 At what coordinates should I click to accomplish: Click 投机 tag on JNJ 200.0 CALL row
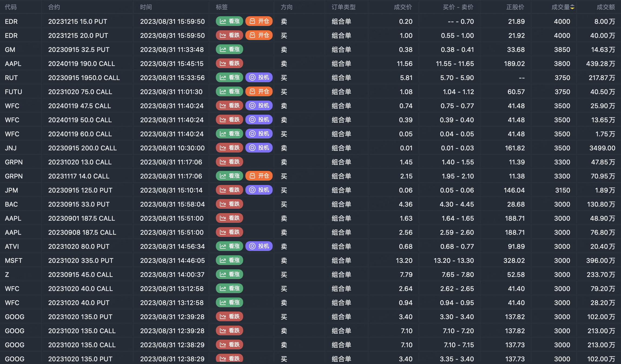(259, 148)
